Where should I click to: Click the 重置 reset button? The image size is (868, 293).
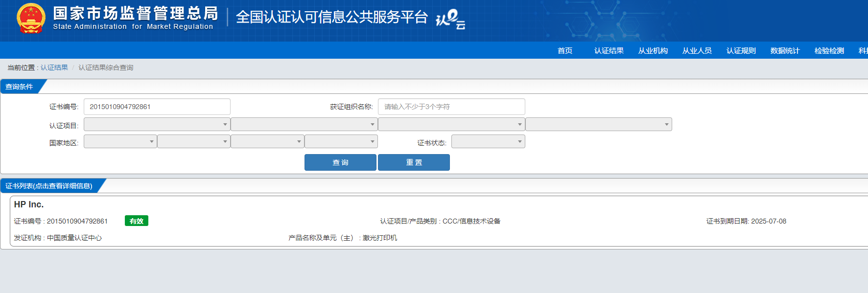(414, 162)
